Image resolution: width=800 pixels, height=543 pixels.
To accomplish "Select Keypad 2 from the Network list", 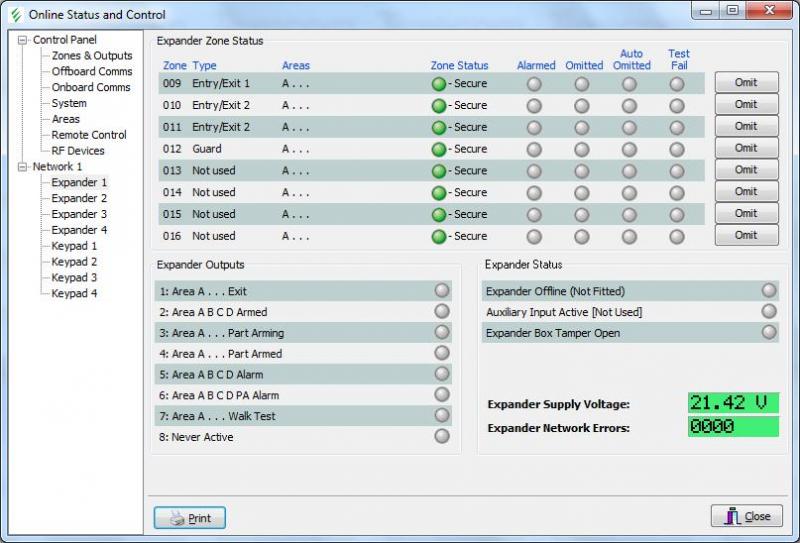I will click(x=74, y=262).
